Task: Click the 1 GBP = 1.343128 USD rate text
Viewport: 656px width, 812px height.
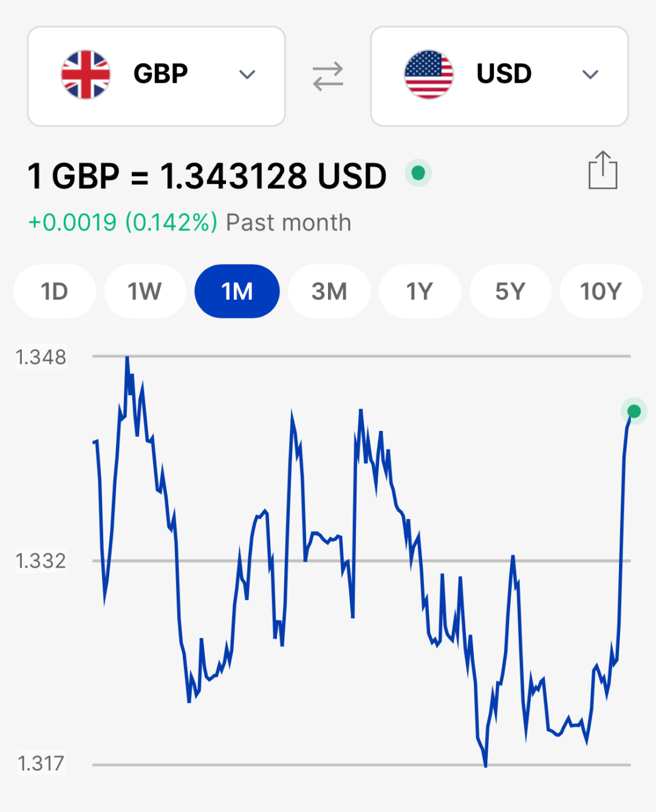Action: click(x=207, y=176)
